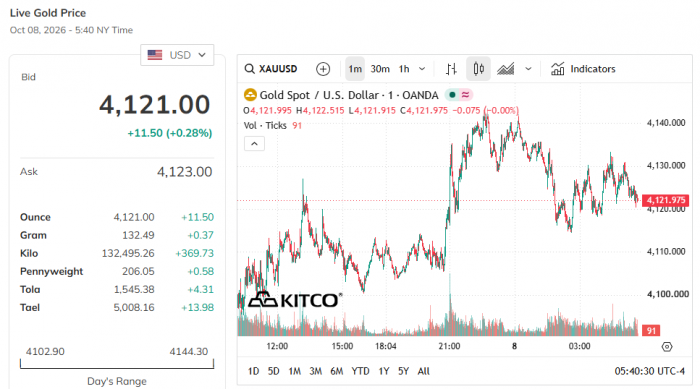Click the Gold Spot / U.S. Dollar title
This screenshot has height=389, width=700.
click(349, 95)
